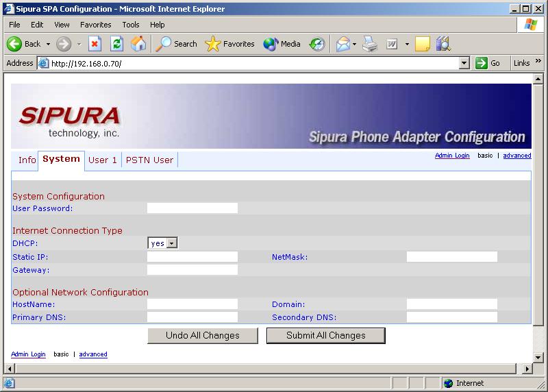The image size is (548, 392).
Task: Open the History icon in toolbar
Action: coord(317,44)
